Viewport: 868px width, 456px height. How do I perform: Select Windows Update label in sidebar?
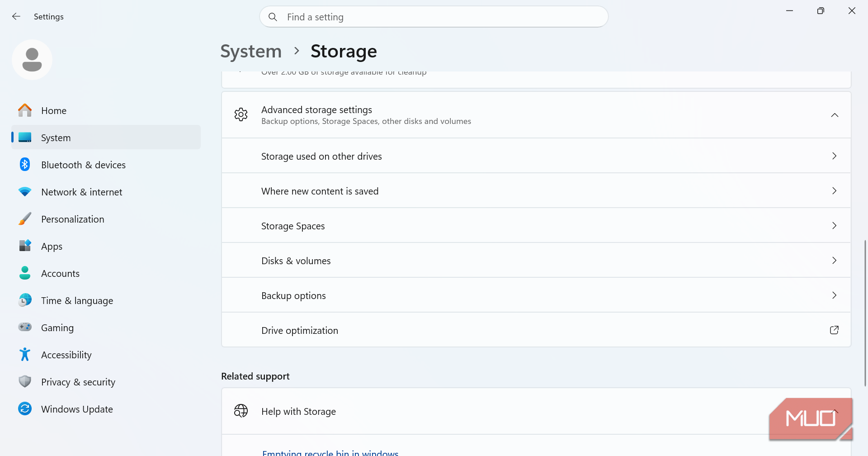(x=77, y=409)
